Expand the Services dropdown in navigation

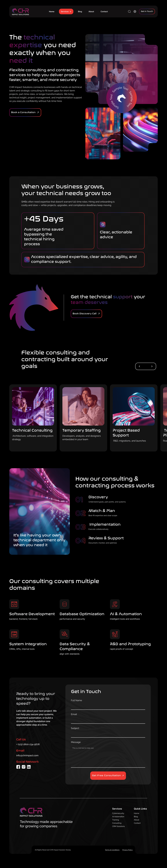[66, 11]
